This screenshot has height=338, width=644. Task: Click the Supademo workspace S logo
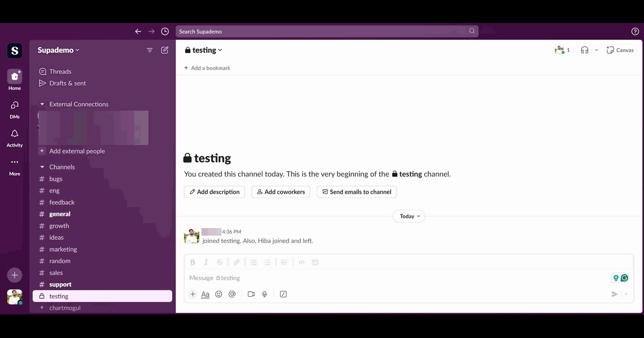point(14,50)
